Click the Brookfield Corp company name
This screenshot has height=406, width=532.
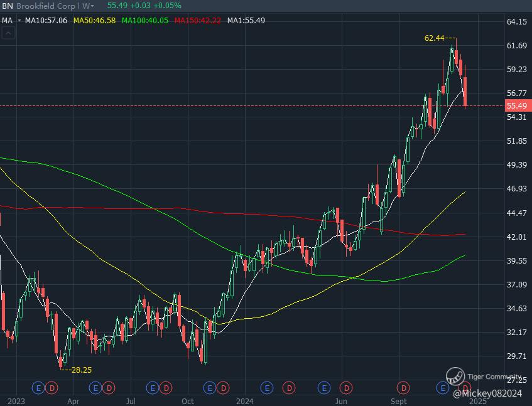pos(45,6)
